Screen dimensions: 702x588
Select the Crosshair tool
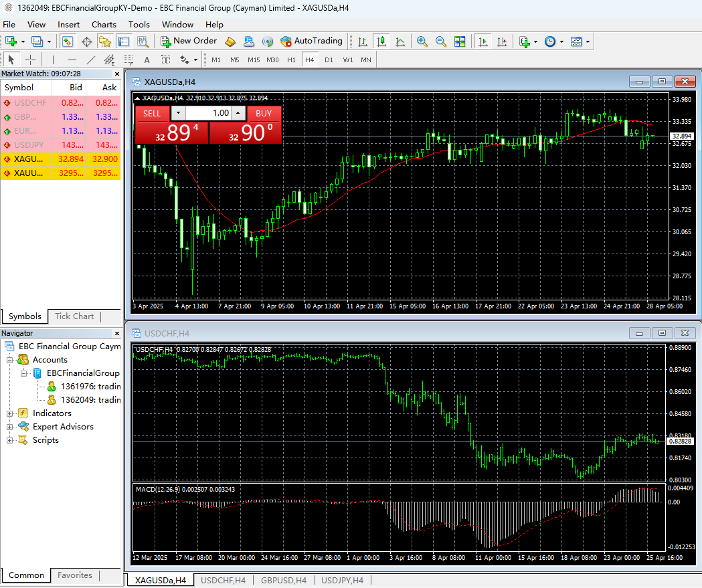click(30, 60)
